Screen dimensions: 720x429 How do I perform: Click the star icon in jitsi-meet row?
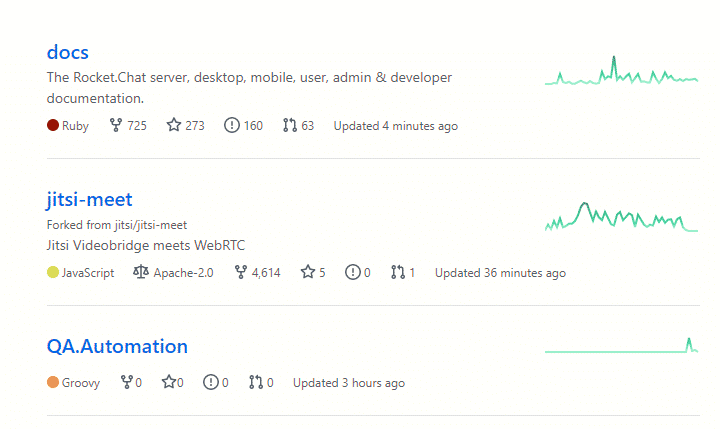(308, 272)
